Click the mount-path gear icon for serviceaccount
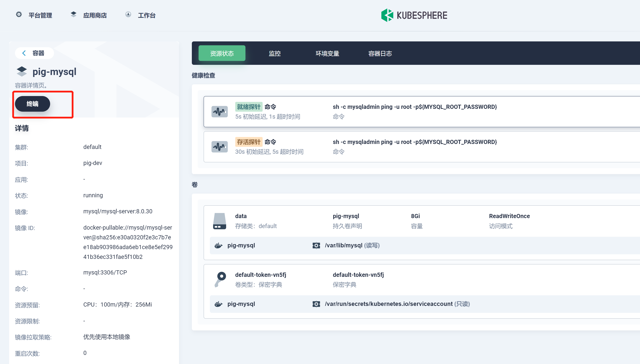640x364 pixels. 316,304
